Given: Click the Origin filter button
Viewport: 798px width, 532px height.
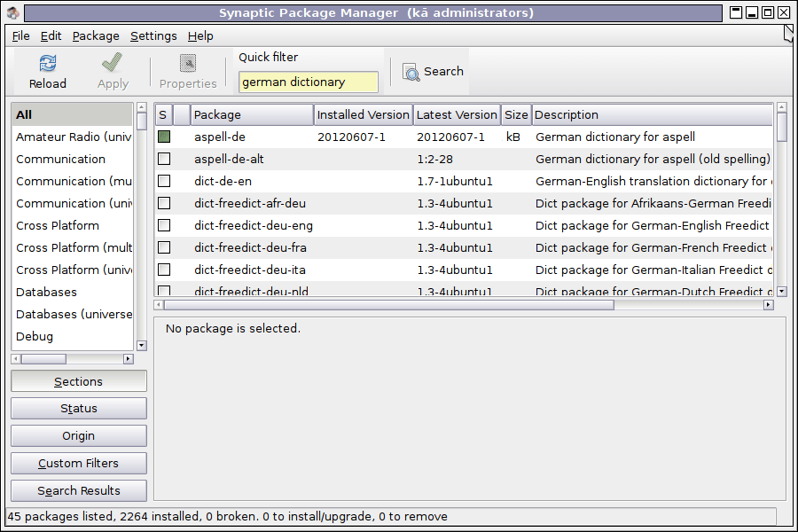Looking at the screenshot, I should [79, 435].
